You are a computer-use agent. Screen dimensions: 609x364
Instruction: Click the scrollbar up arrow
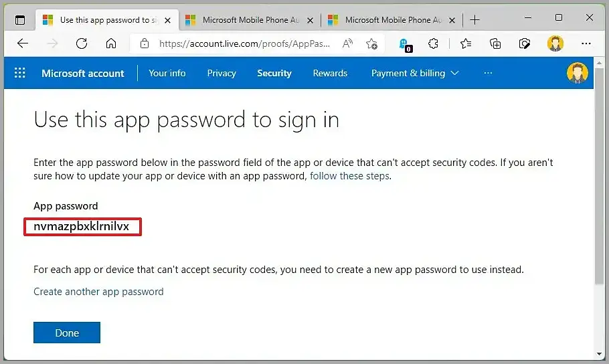599,62
